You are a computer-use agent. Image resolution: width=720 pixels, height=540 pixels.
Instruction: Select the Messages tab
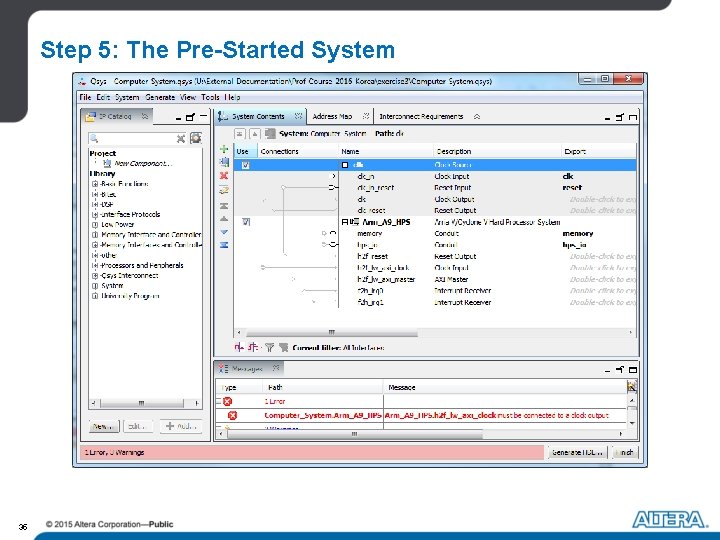pyautogui.click(x=247, y=368)
